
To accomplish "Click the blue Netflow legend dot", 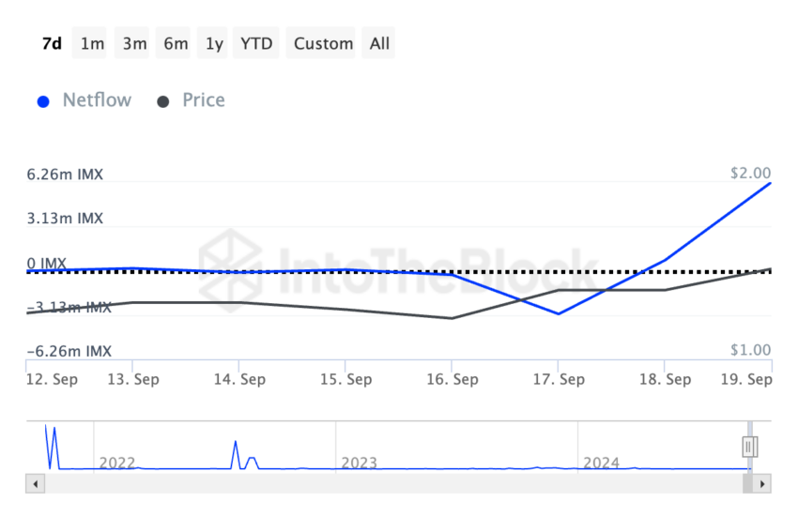I will click(43, 101).
